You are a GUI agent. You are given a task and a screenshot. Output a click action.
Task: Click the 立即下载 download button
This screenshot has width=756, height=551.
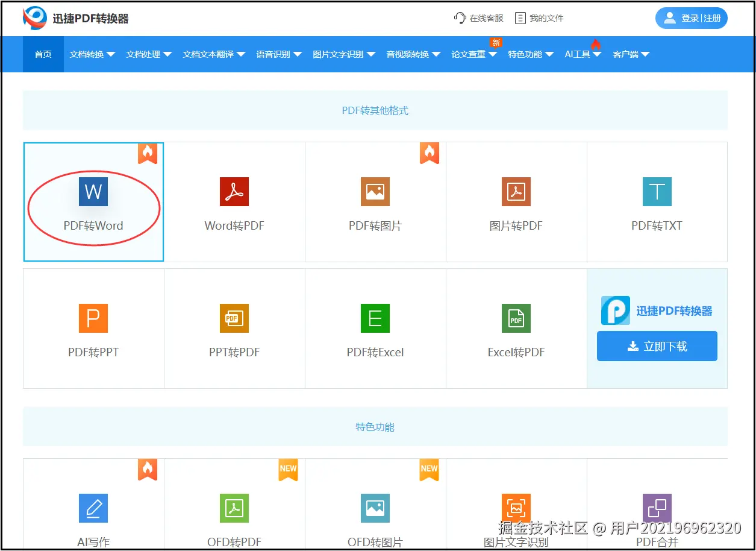pyautogui.click(x=657, y=346)
